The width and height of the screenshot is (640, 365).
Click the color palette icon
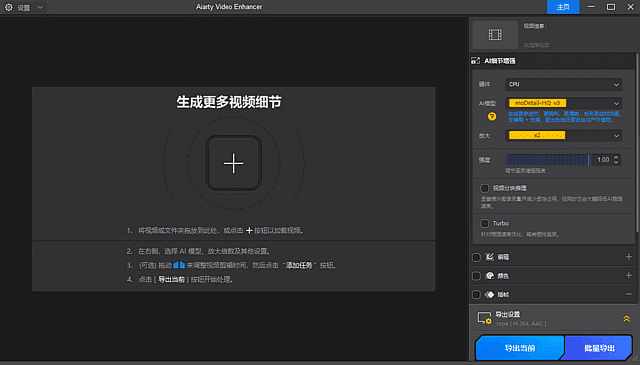point(489,276)
